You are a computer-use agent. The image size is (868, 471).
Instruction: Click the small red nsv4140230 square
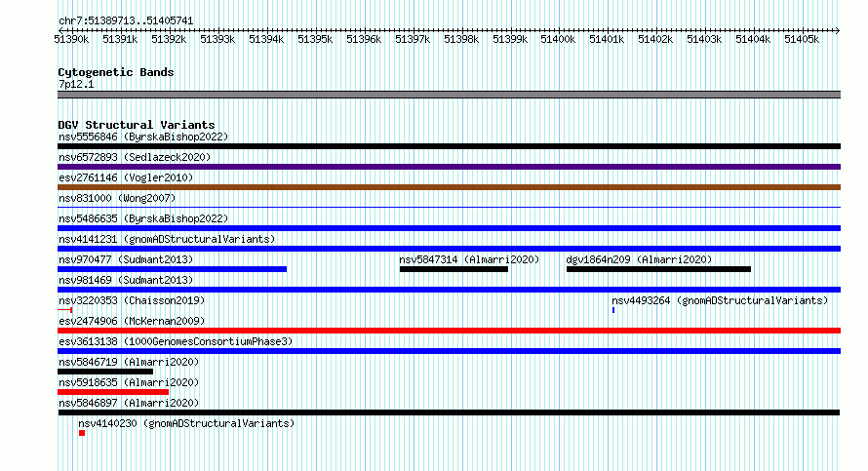point(82,433)
